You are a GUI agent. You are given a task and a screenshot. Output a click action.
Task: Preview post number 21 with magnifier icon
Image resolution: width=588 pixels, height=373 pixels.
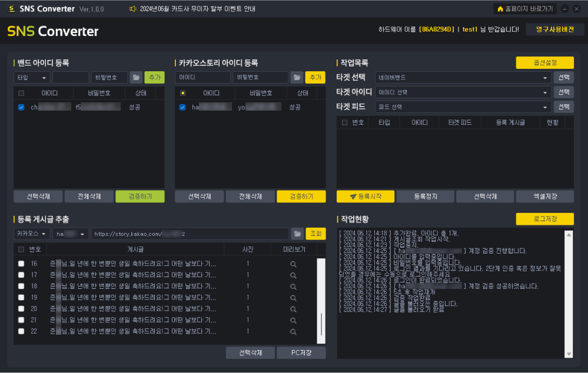click(293, 320)
